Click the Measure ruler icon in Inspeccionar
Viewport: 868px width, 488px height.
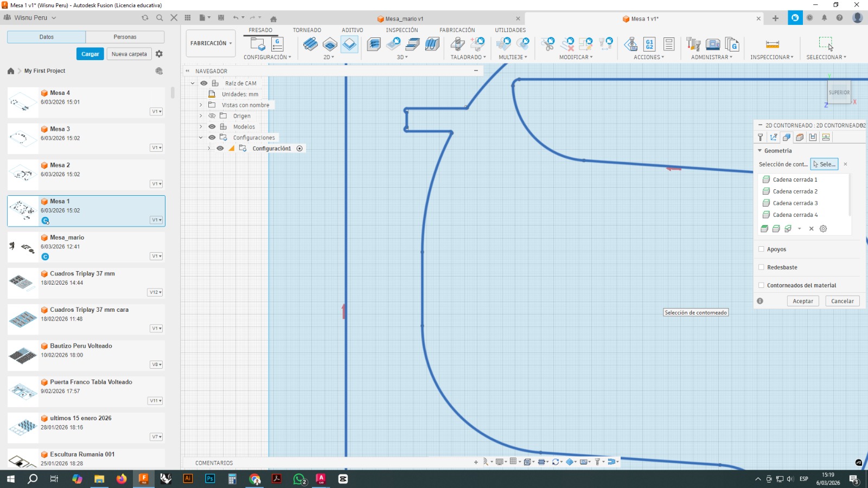tap(772, 44)
